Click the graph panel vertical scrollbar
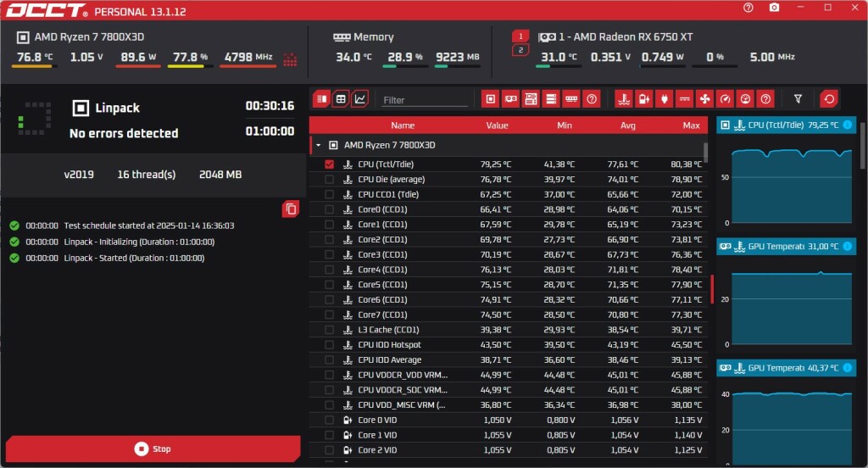This screenshot has width=868, height=468. click(862, 145)
